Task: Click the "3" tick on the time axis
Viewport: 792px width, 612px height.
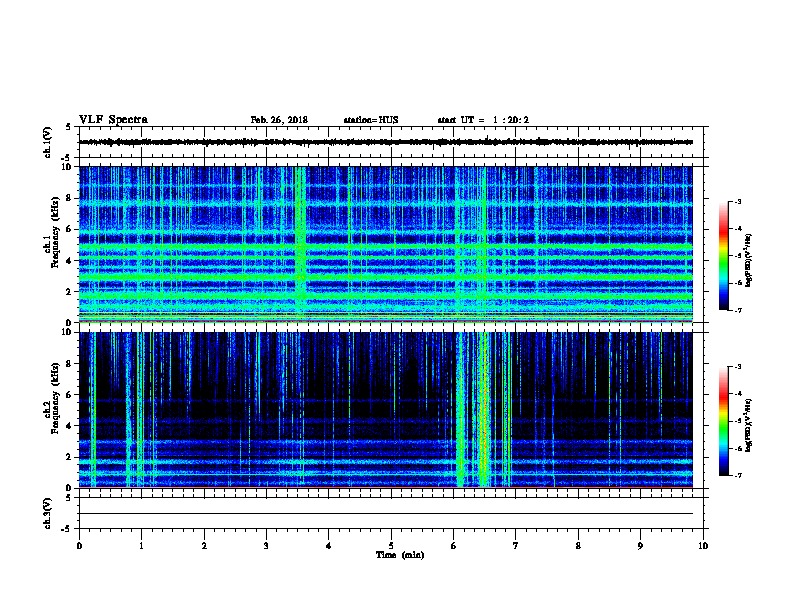Action: click(266, 546)
